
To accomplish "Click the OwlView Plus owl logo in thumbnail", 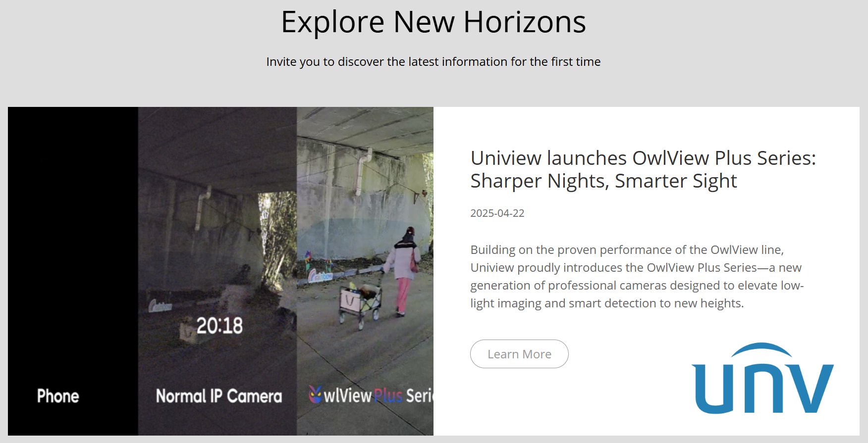I will pos(315,394).
